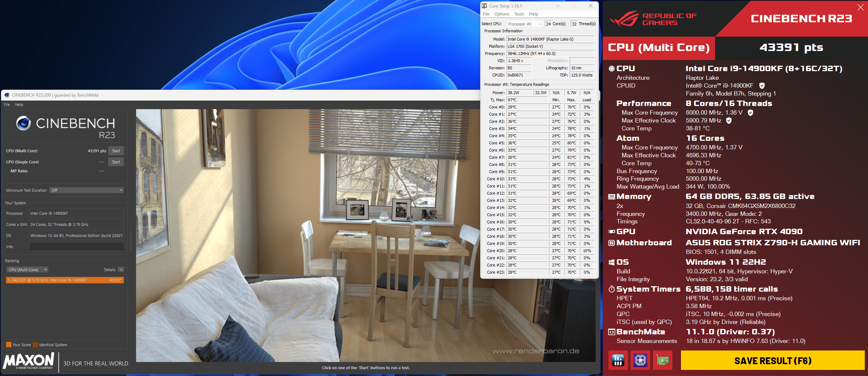Click the Processor field showing Intel Core i9-14900KF
868x376 pixels.
[x=76, y=213]
